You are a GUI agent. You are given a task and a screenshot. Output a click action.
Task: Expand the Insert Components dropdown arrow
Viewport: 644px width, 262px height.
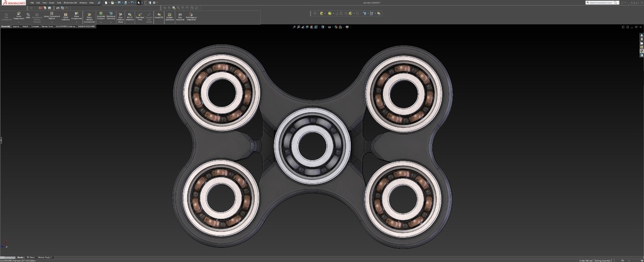(18, 22)
